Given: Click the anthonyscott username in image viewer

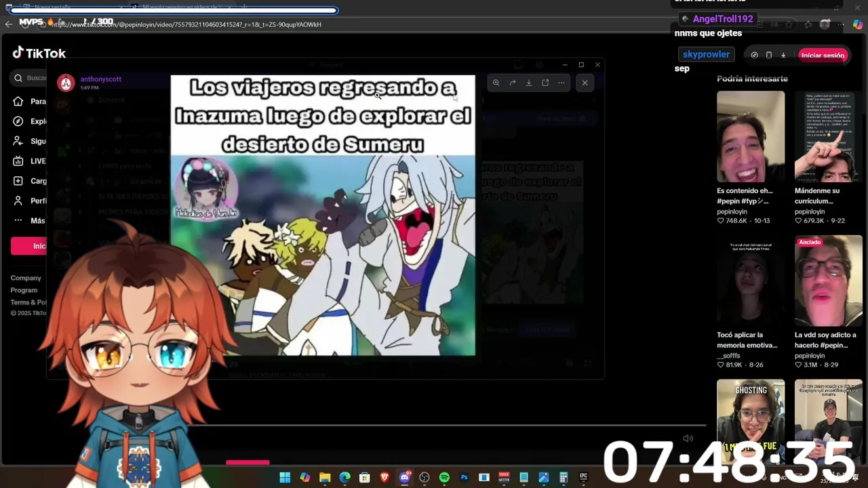Looking at the screenshot, I should pyautogui.click(x=100, y=79).
